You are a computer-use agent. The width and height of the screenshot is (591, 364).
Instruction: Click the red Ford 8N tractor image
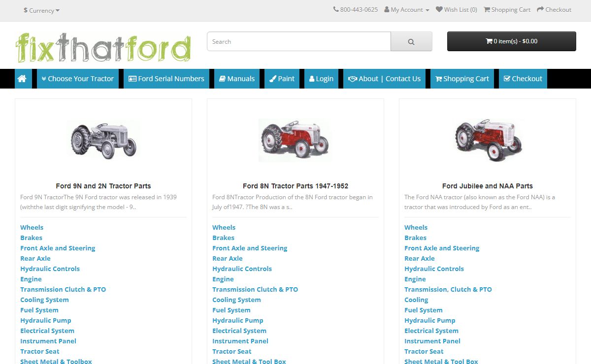295,141
